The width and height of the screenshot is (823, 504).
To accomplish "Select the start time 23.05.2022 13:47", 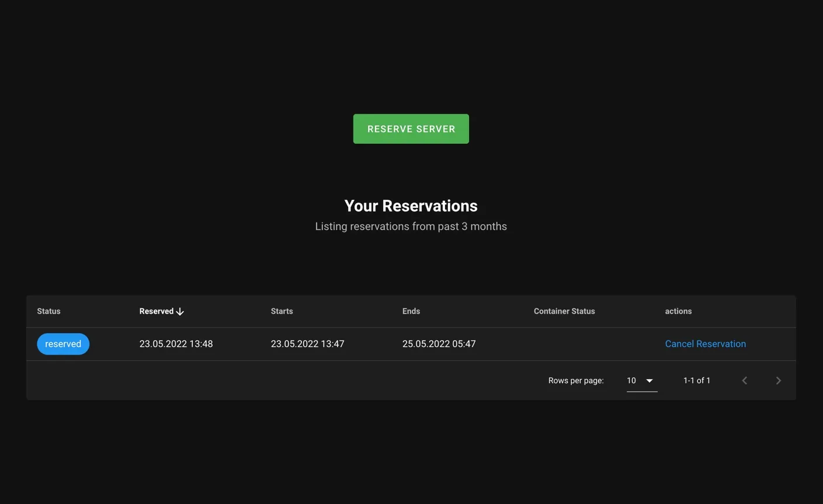I will pyautogui.click(x=307, y=344).
